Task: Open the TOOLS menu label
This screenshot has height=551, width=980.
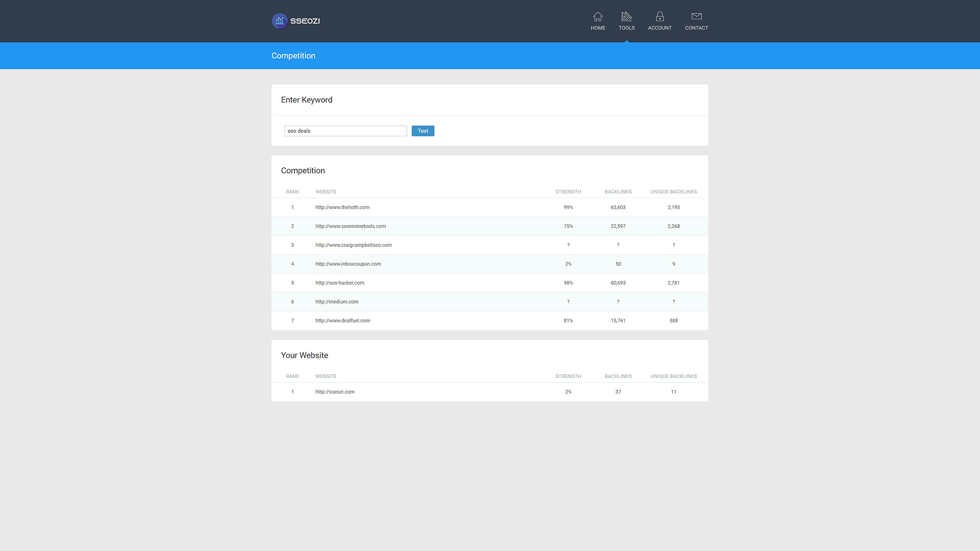Action: pos(627,28)
